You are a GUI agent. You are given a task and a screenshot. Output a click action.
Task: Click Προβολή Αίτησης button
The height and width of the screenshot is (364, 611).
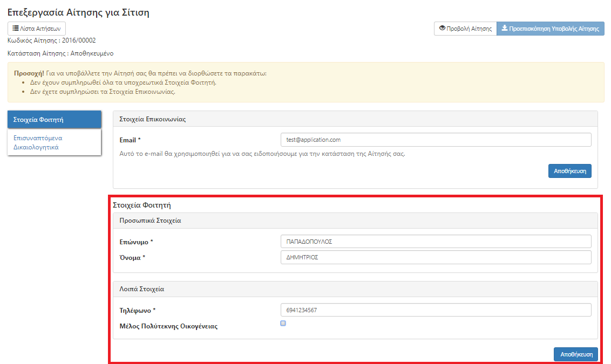point(465,29)
